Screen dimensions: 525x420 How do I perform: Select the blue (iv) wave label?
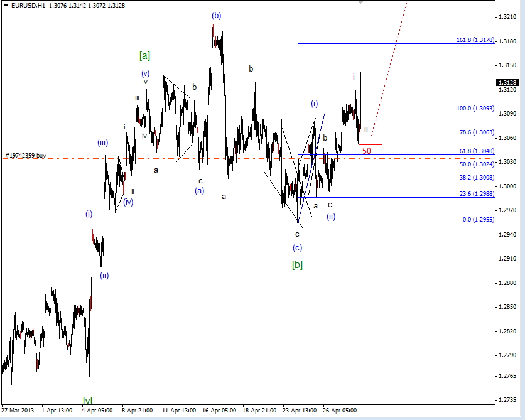click(128, 202)
